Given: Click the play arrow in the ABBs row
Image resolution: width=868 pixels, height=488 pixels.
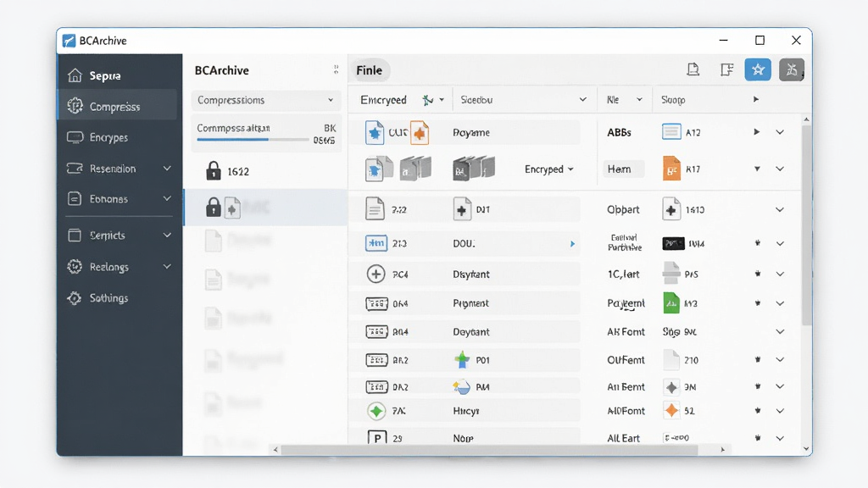Looking at the screenshot, I should click(x=756, y=132).
